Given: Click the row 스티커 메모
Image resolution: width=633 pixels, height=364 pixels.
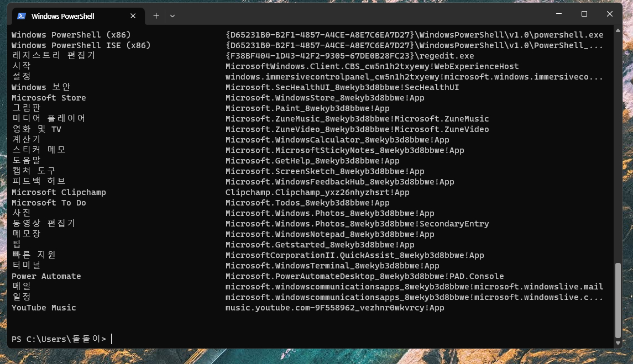Looking at the screenshot, I should coord(39,150).
